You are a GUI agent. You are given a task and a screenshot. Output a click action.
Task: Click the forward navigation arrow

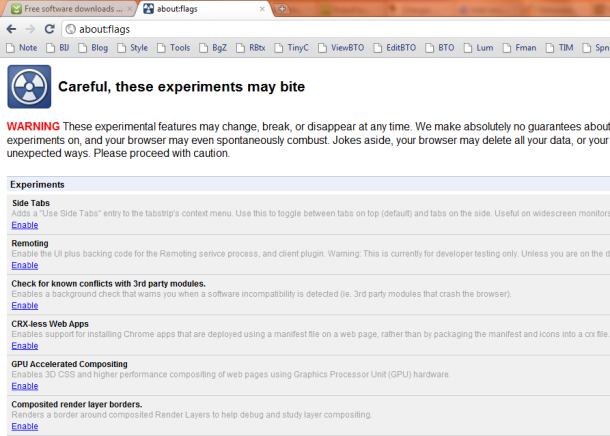coord(32,29)
